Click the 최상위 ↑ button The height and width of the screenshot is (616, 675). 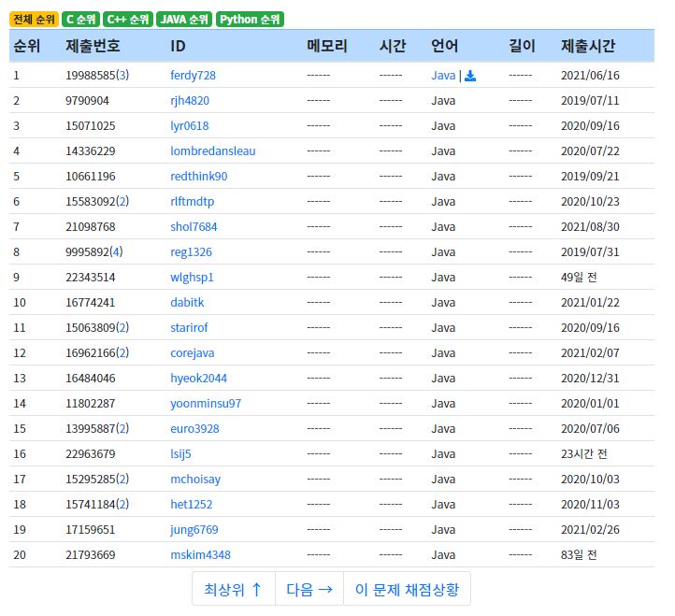[x=234, y=589]
